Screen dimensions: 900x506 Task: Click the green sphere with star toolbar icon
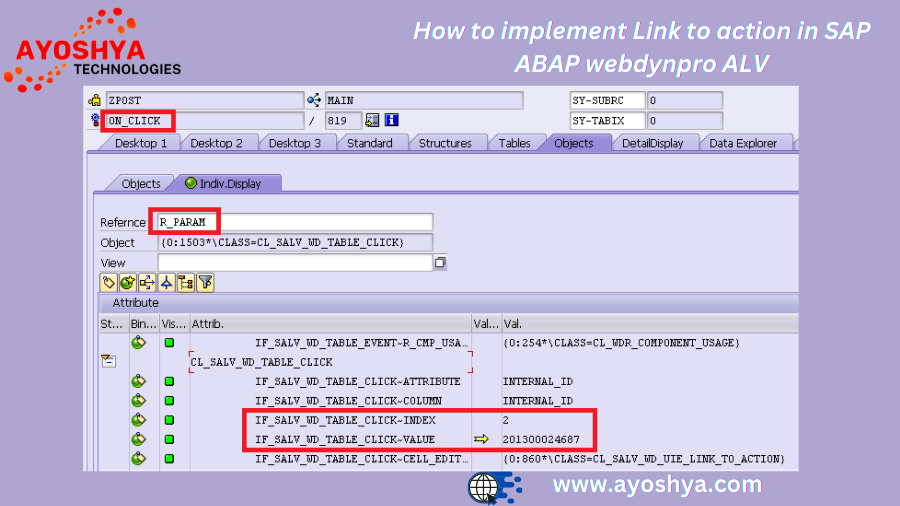click(127, 282)
